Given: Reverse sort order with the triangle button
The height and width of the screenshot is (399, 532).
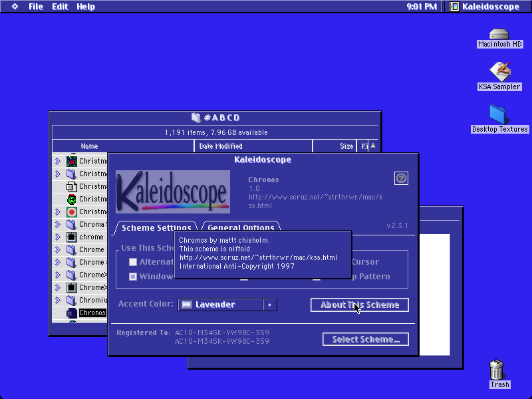Looking at the screenshot, I should (373, 146).
